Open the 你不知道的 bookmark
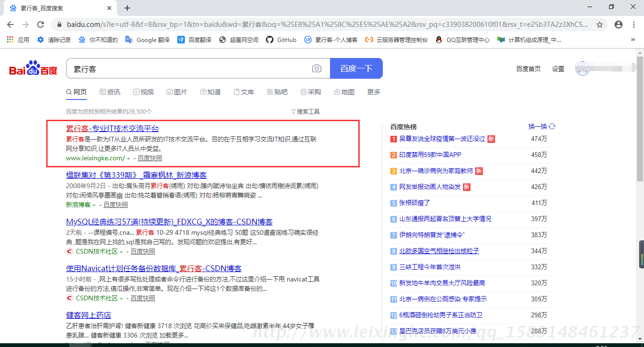 (98, 40)
